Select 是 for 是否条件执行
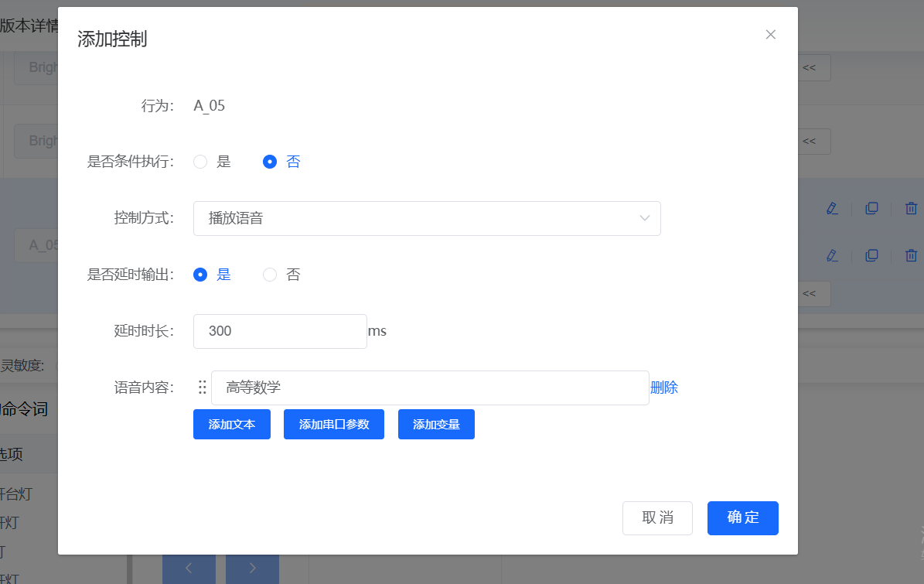 point(200,162)
